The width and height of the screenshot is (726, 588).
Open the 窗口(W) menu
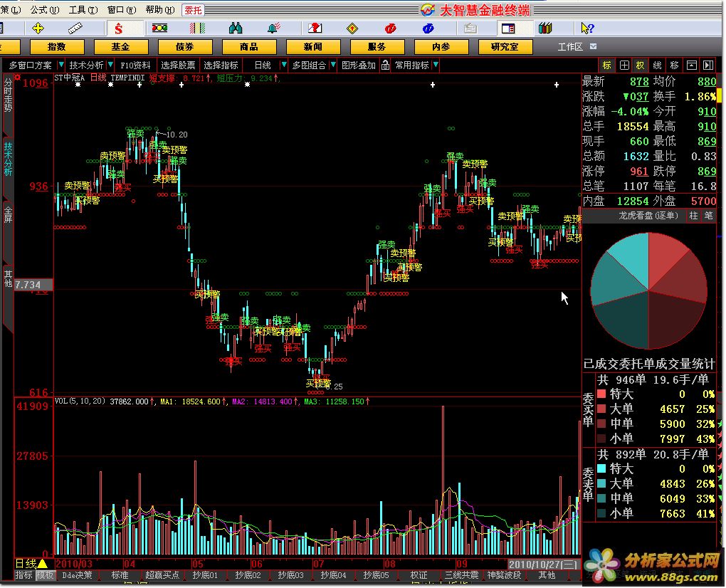coord(121,10)
